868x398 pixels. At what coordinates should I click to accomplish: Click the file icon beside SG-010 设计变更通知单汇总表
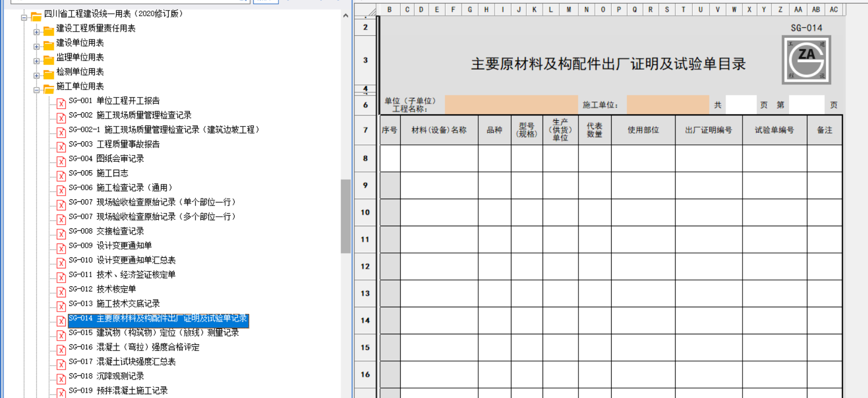(61, 263)
